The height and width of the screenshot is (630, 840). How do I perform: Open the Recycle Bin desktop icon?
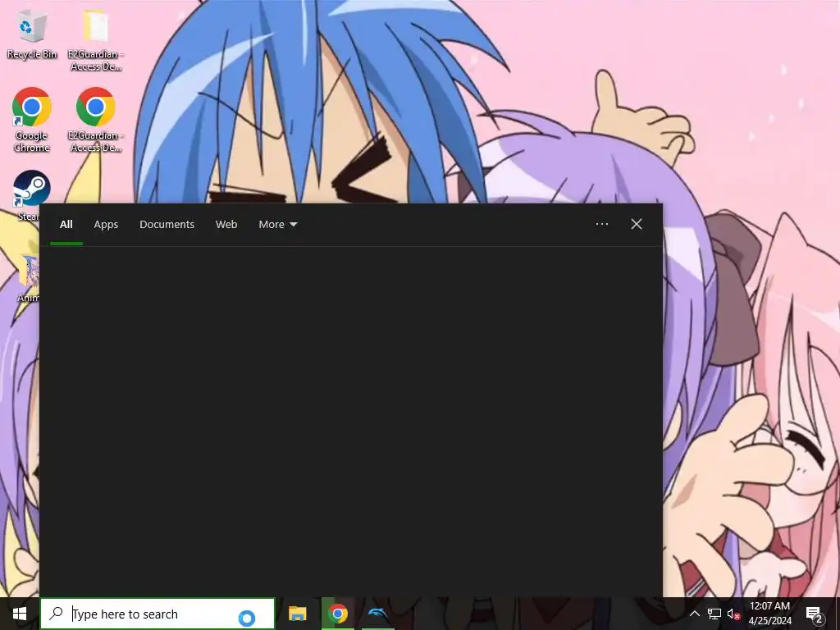click(x=32, y=33)
